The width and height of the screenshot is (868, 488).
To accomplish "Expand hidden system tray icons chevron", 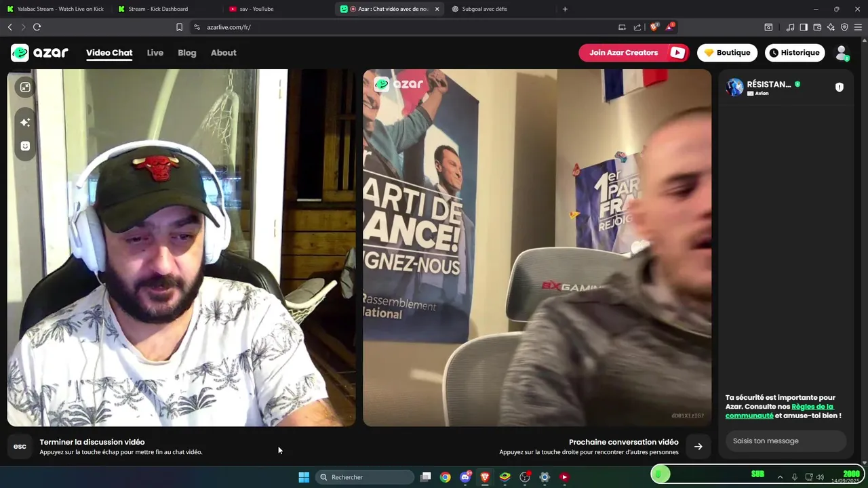I will [x=780, y=477].
